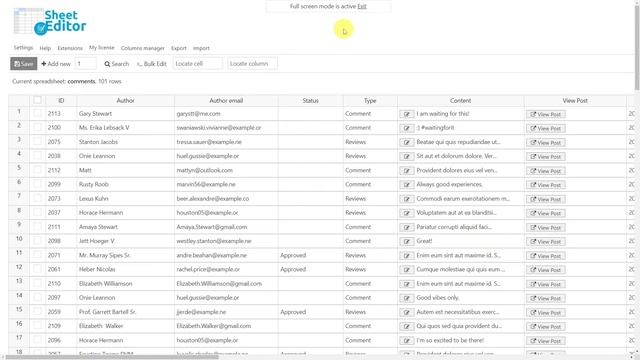Image resolution: width=640 pixels, height=360 pixels.
Task: Open My license menu
Action: coord(102,48)
